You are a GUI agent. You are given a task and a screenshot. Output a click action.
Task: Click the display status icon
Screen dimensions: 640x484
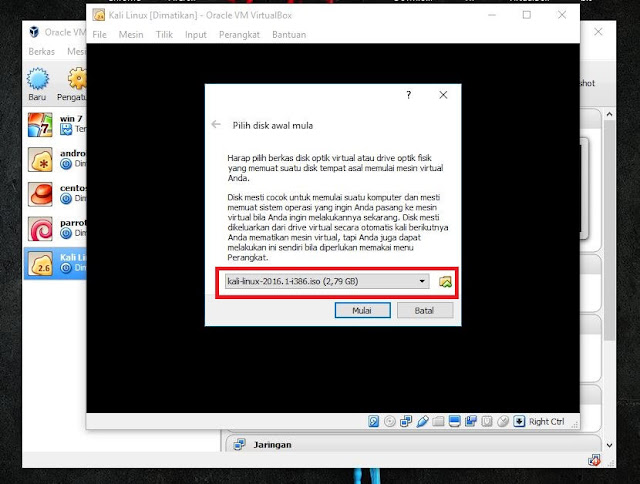click(x=454, y=421)
